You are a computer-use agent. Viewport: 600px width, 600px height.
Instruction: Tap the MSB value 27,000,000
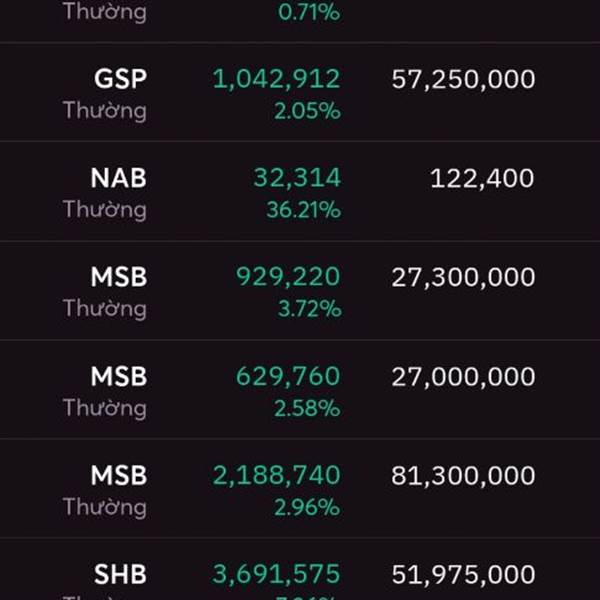463,377
